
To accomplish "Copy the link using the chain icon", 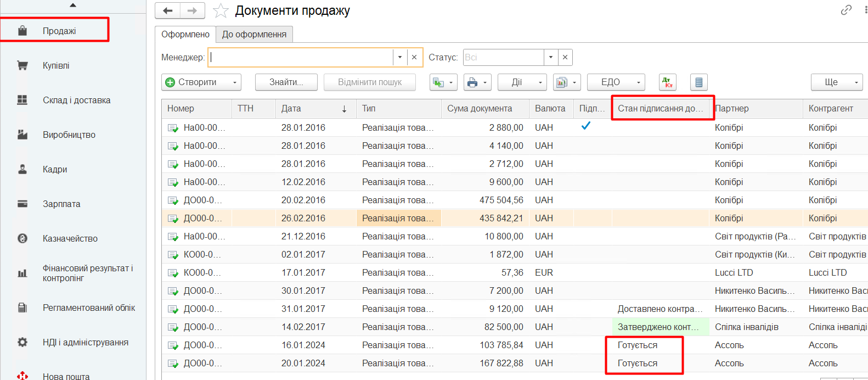I will pyautogui.click(x=846, y=10).
